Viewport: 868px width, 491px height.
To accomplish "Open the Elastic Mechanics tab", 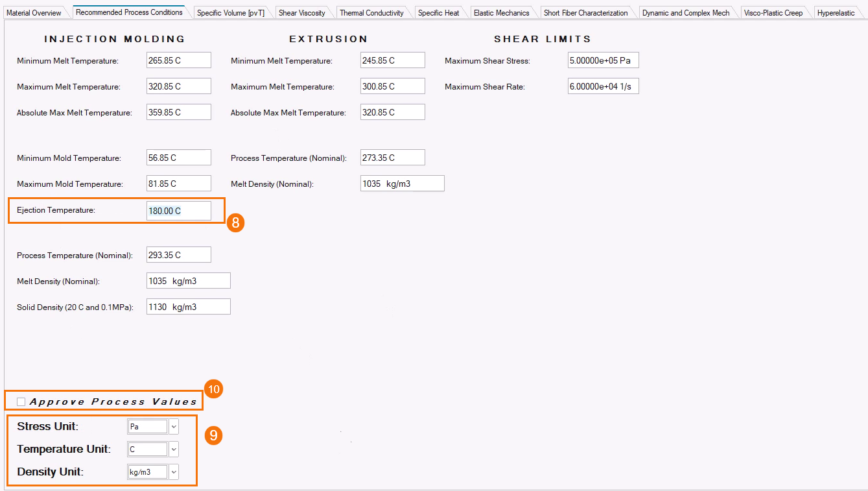I will (x=502, y=13).
